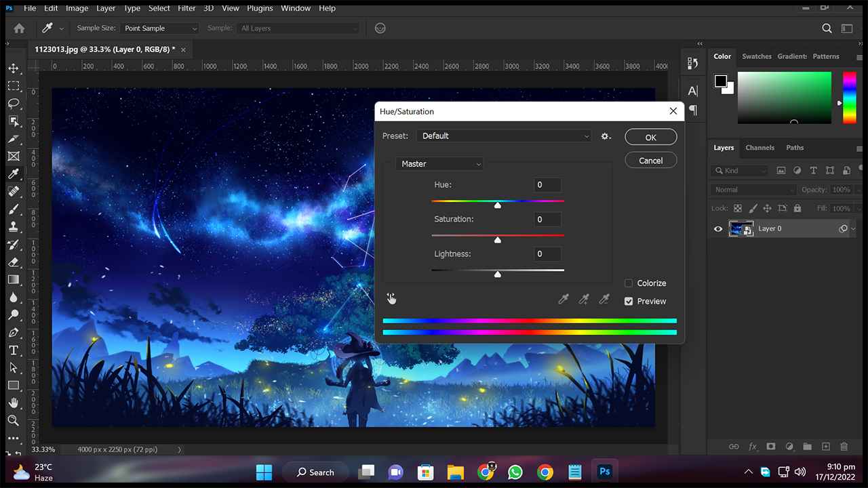This screenshot has width=868, height=488.
Task: Open the Filter menu
Action: pos(186,8)
